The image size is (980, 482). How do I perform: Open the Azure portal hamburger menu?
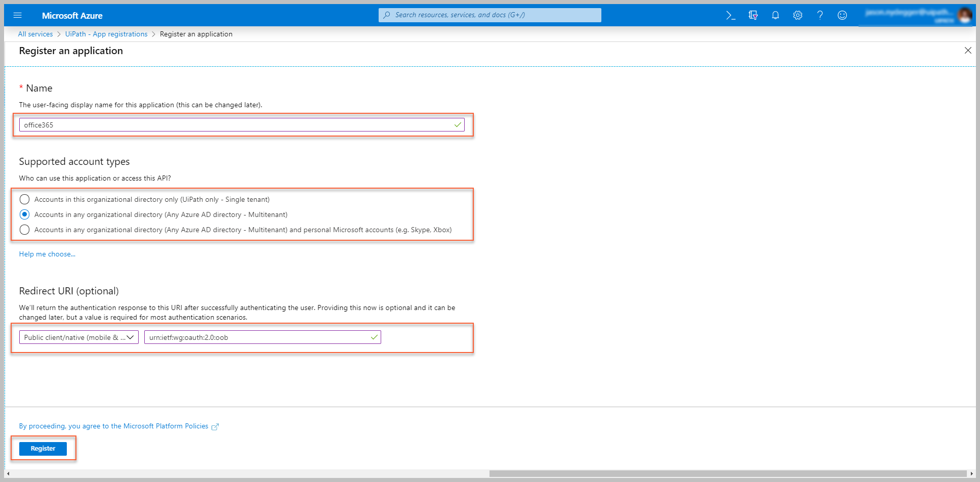(17, 15)
